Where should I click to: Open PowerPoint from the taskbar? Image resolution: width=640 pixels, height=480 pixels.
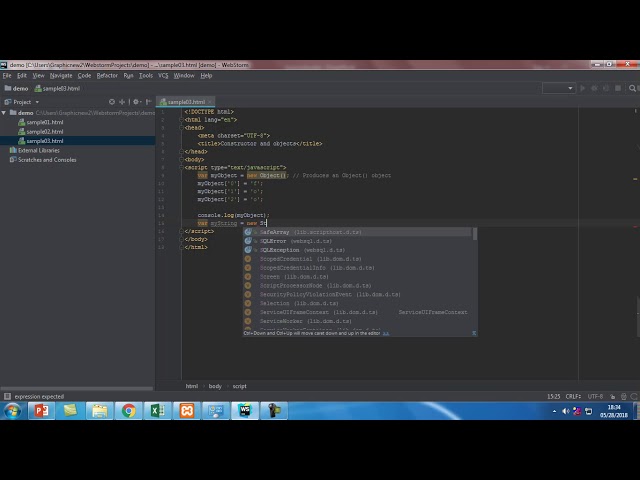[x=41, y=410]
